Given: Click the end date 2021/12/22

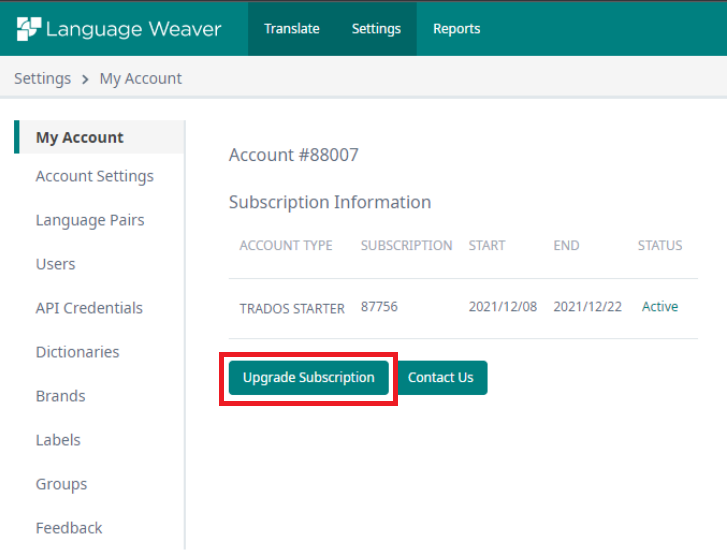Looking at the screenshot, I should coord(587,306).
